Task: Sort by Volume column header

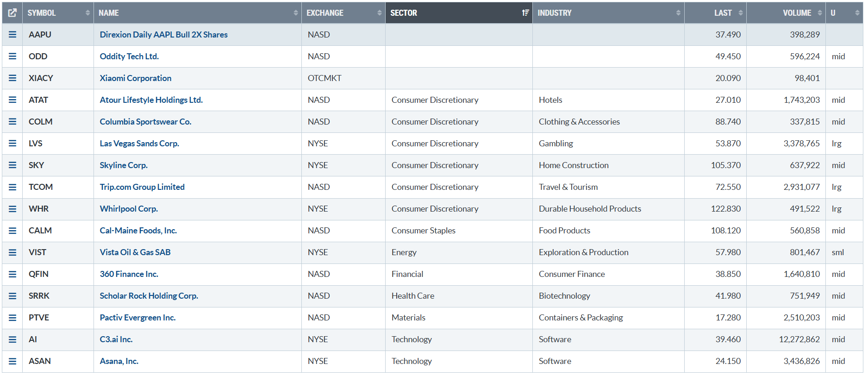Action: point(796,13)
